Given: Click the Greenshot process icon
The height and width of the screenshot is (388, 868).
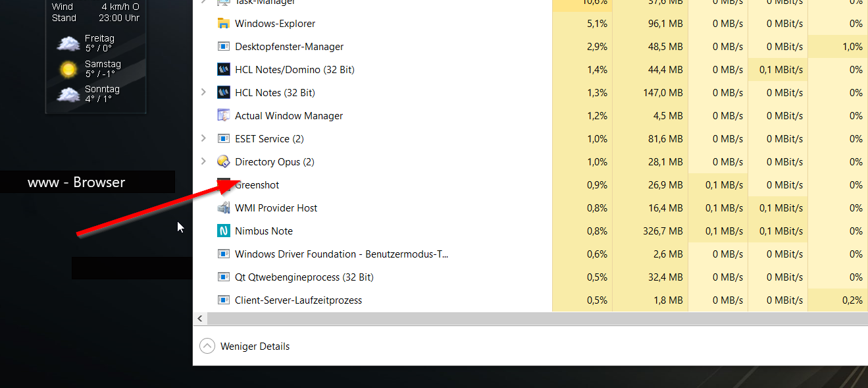Looking at the screenshot, I should [224, 184].
